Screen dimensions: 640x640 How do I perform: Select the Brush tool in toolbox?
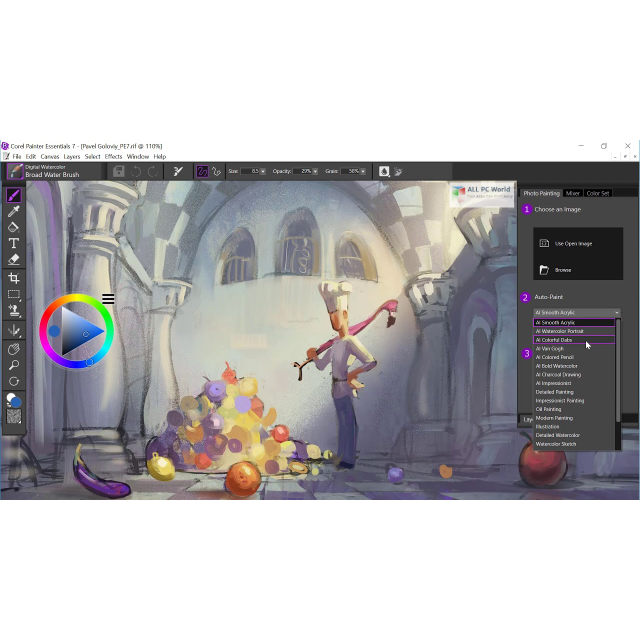coord(14,196)
